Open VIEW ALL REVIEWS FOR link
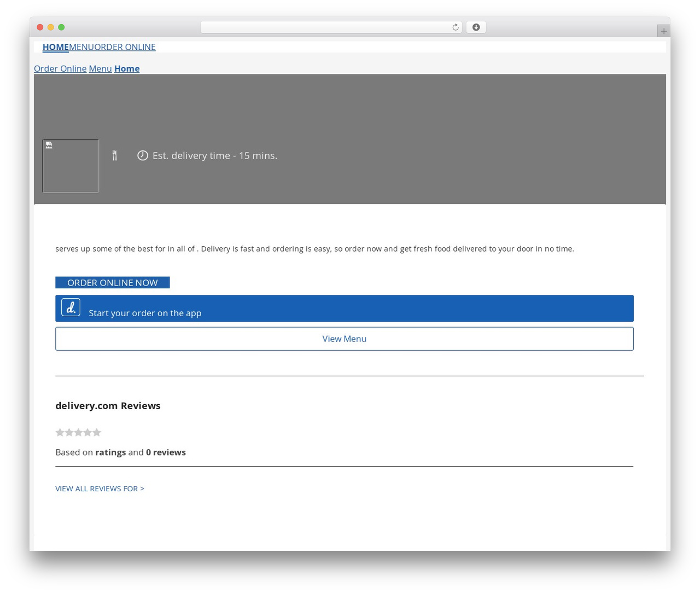The image size is (700, 593). pos(100,489)
